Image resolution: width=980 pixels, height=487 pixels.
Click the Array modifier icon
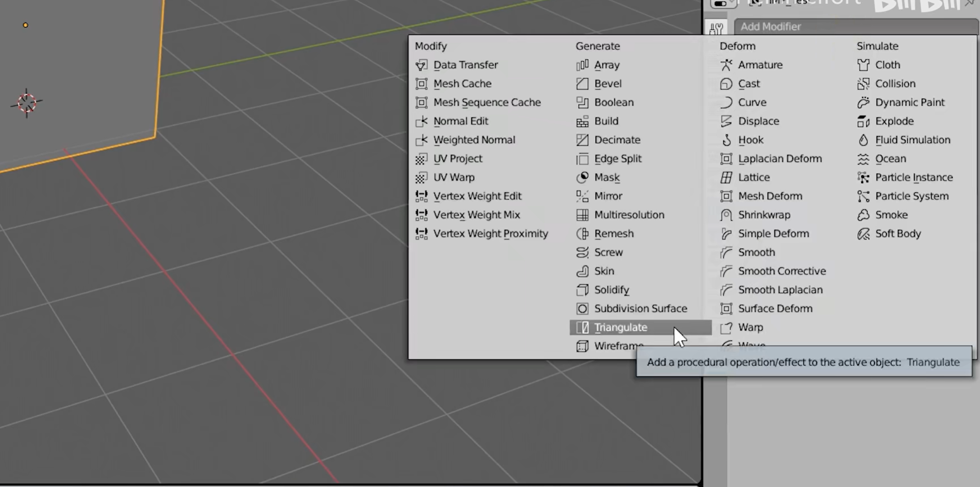coord(582,65)
